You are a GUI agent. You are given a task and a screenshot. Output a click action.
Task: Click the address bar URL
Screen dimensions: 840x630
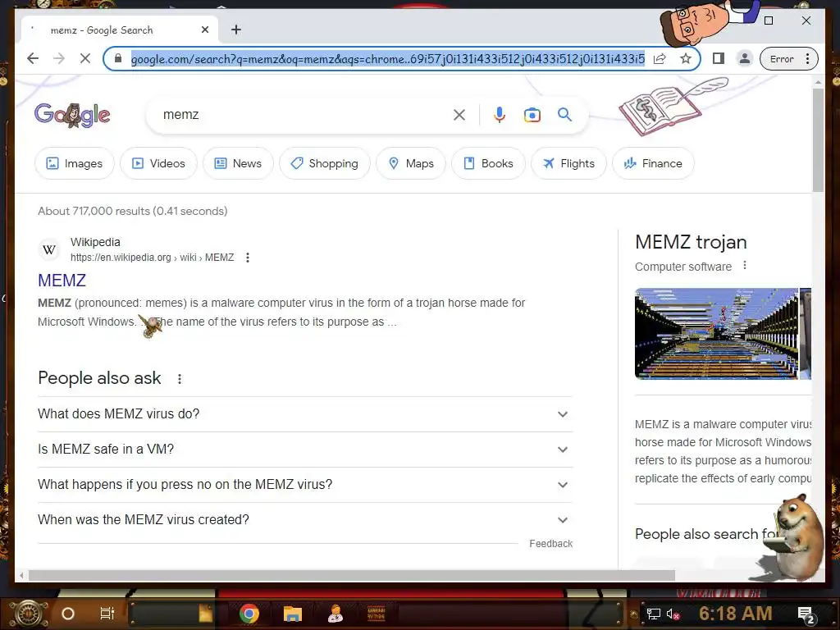[x=388, y=59]
